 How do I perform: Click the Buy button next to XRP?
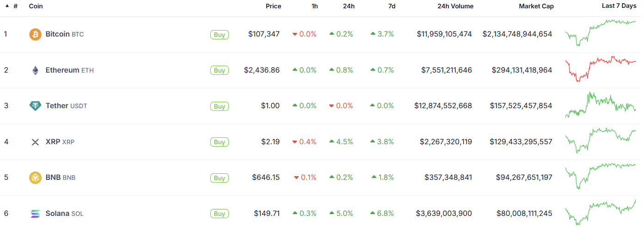[220, 142]
